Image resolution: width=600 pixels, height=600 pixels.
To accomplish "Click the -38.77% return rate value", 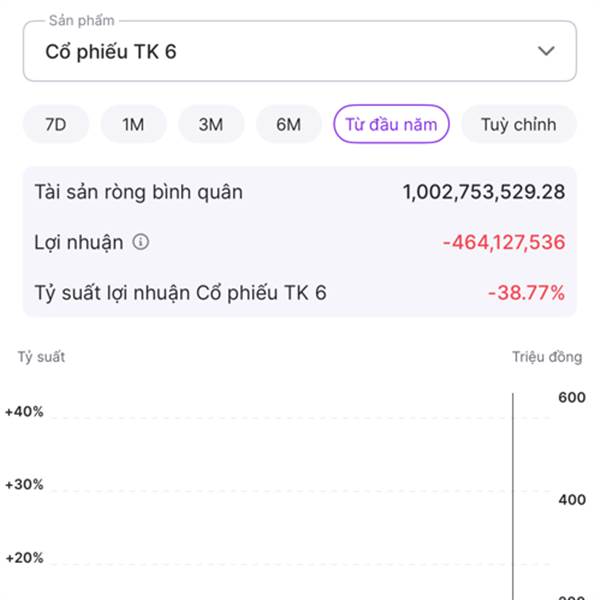I will pos(526,293).
